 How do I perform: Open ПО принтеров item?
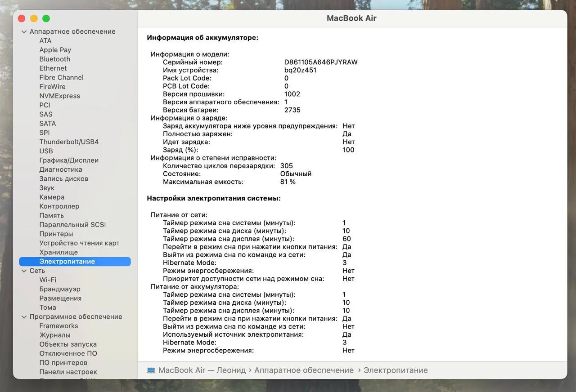tap(63, 363)
